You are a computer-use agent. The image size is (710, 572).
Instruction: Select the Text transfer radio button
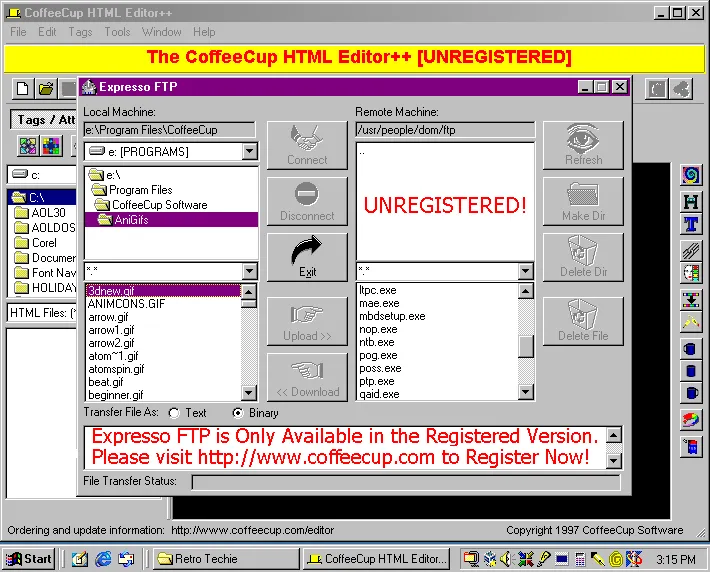coord(174,413)
